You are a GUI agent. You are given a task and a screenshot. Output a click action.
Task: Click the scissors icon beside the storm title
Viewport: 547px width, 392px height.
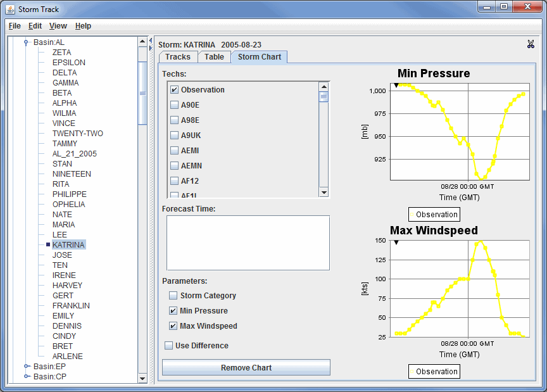pos(531,44)
